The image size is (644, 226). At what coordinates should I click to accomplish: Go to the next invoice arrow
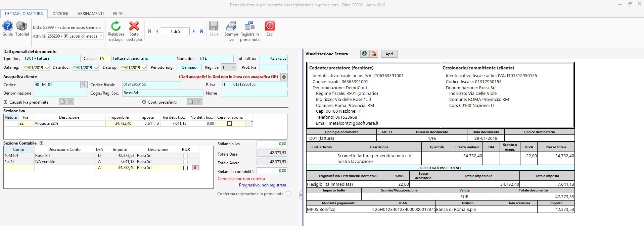click(x=194, y=31)
